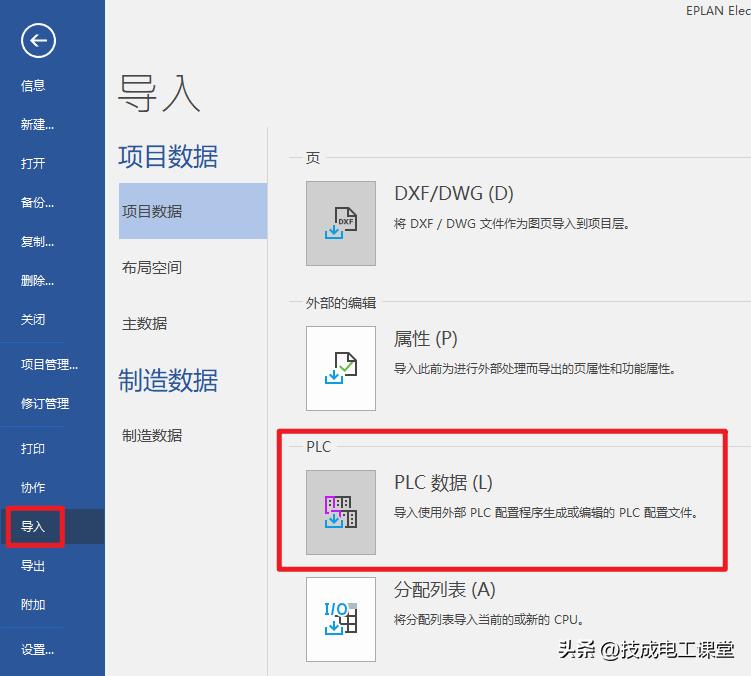Click the 分配列表 I/O icon
751x676 pixels.
click(341, 619)
